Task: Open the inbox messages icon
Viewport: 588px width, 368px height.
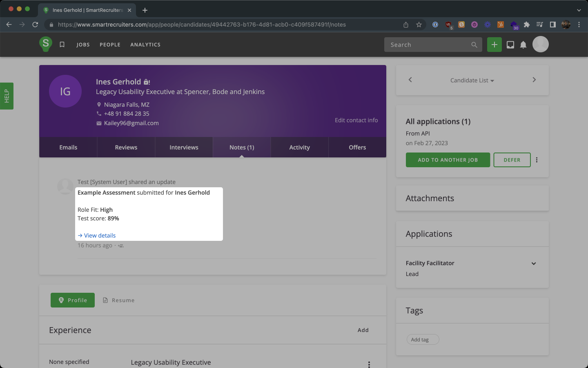Action: coord(510,45)
